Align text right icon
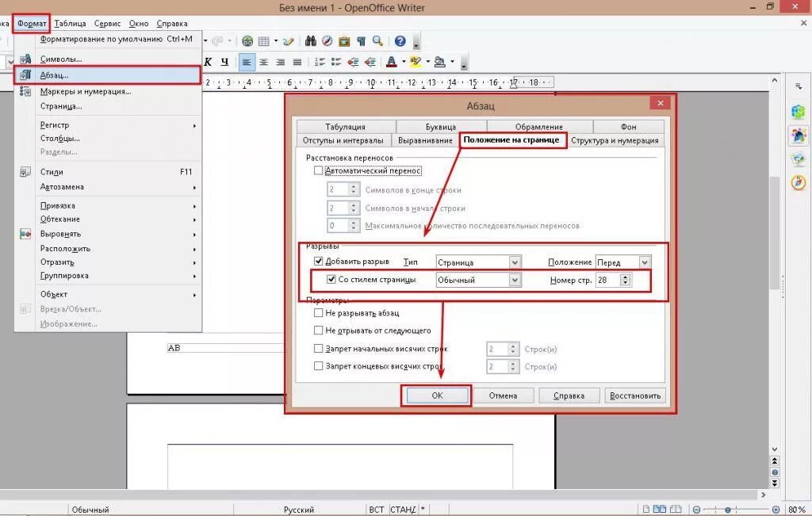Viewport: 812px width, 516px height. point(280,62)
